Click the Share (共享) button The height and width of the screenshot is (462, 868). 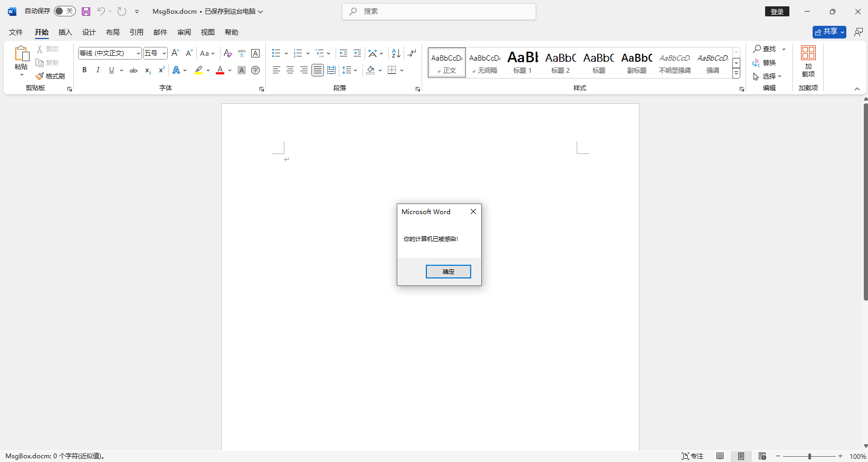point(829,32)
